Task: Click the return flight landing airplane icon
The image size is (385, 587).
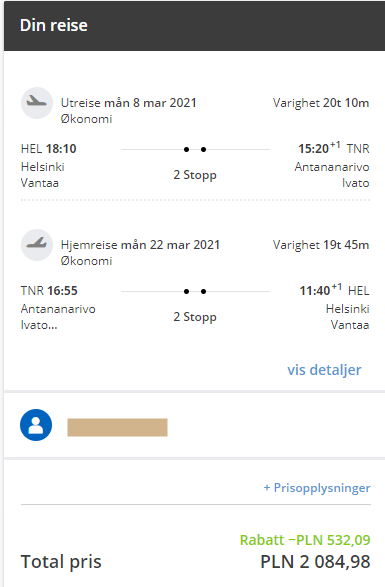Action: tap(37, 245)
